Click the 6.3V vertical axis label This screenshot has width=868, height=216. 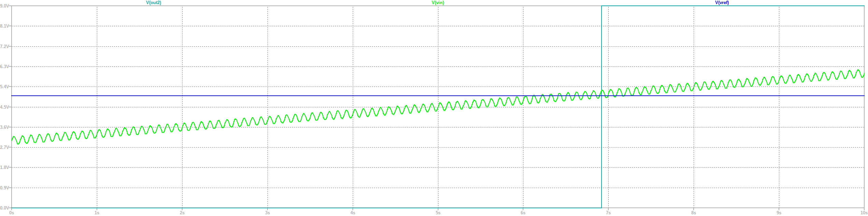click(x=5, y=67)
